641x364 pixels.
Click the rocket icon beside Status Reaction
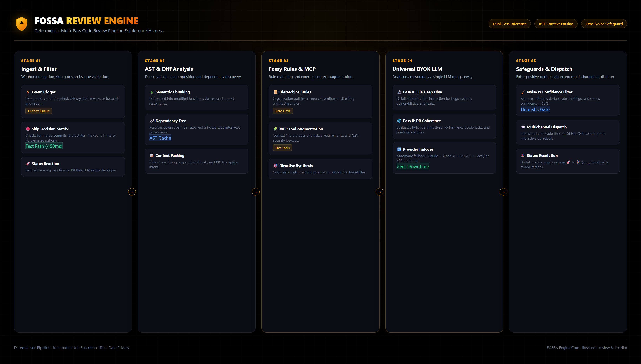tap(28, 164)
